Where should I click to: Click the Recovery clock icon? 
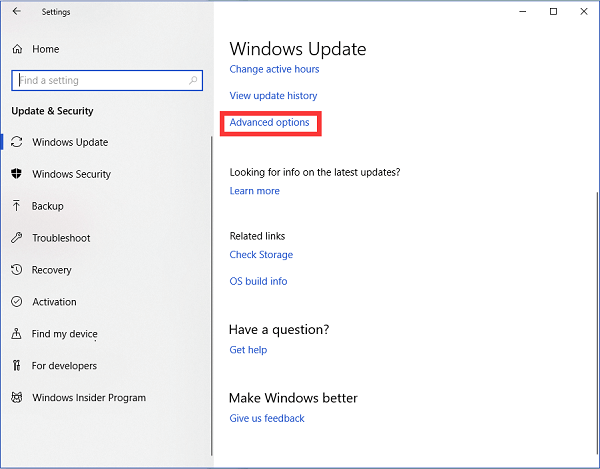(16, 270)
